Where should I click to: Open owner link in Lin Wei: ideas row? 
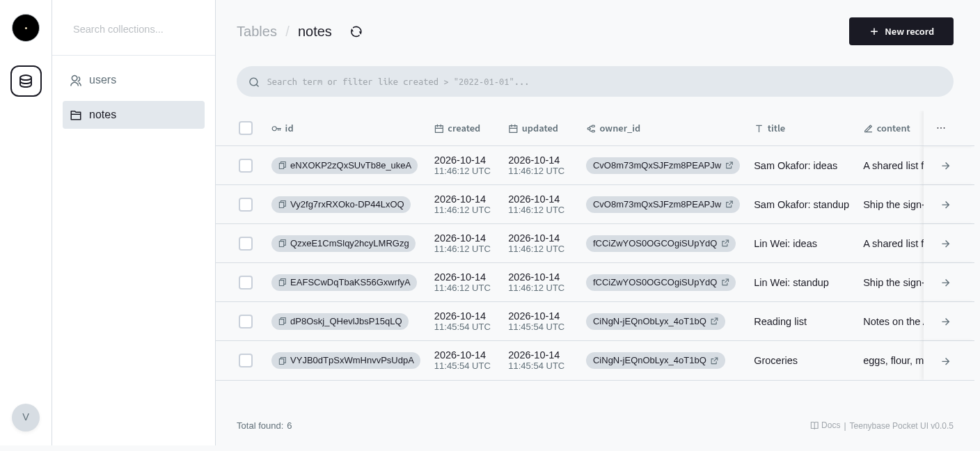point(725,244)
